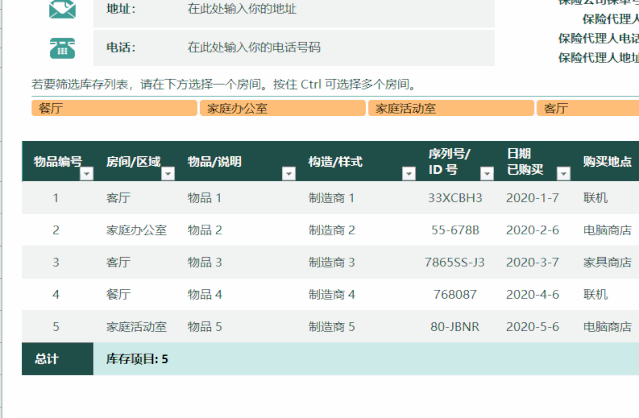Select the date cell 2020-3-7

click(x=532, y=262)
